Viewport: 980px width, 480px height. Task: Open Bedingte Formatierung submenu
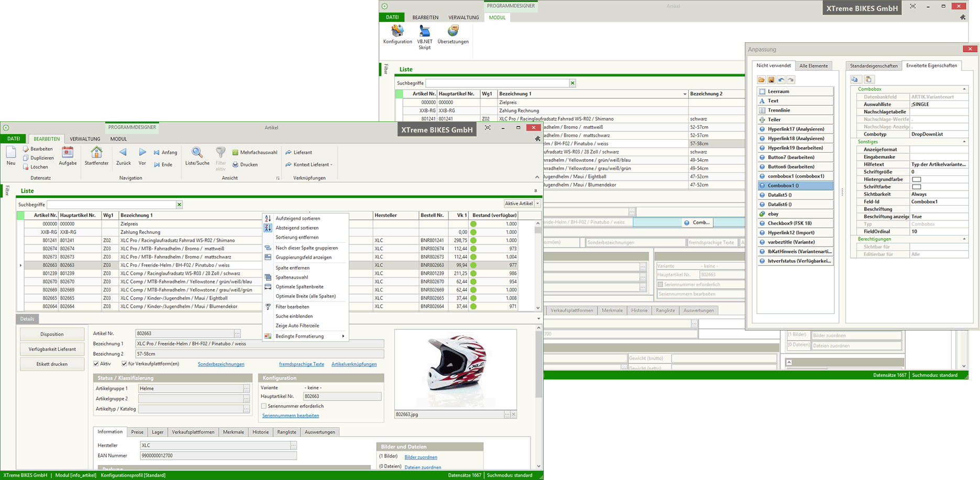[x=305, y=336]
